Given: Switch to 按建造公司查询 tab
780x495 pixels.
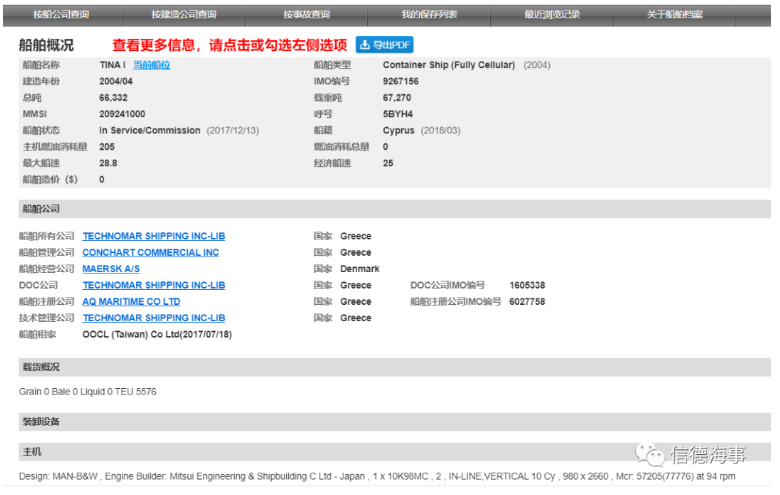Looking at the screenshot, I should (183, 14).
